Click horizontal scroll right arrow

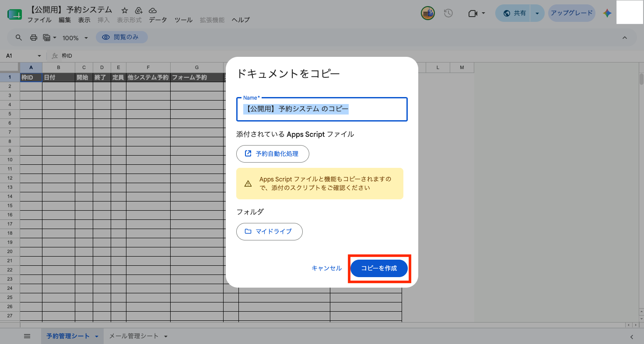pyautogui.click(x=635, y=325)
